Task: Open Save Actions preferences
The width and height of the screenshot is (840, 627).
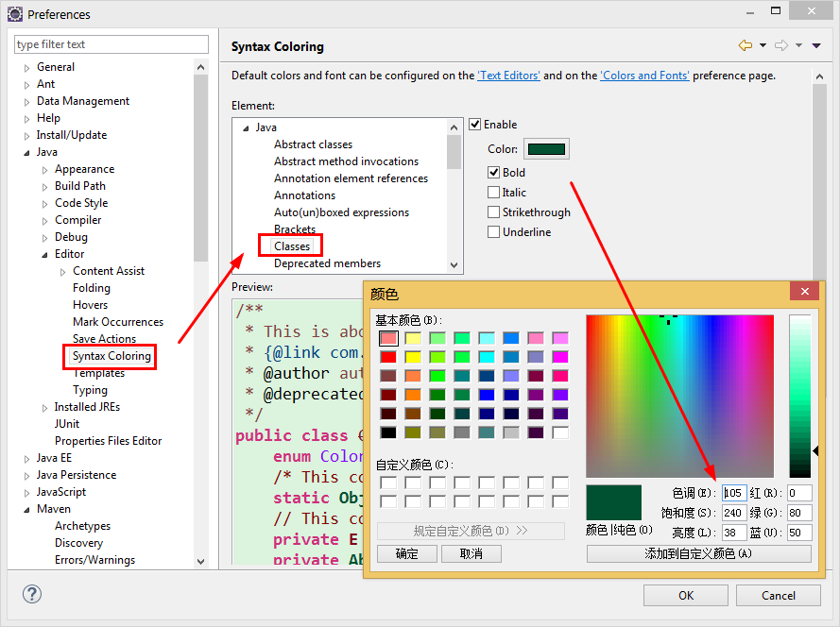Action: point(105,339)
